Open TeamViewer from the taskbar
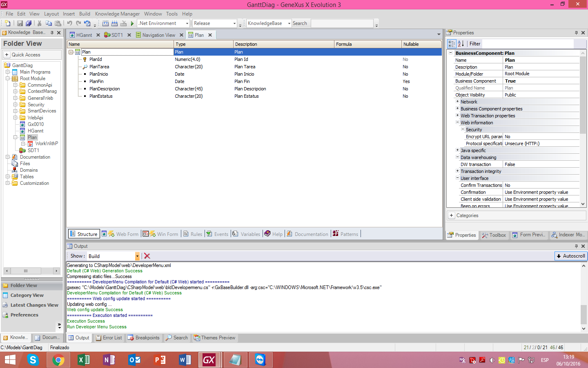This screenshot has width=588, height=368. tap(260, 360)
